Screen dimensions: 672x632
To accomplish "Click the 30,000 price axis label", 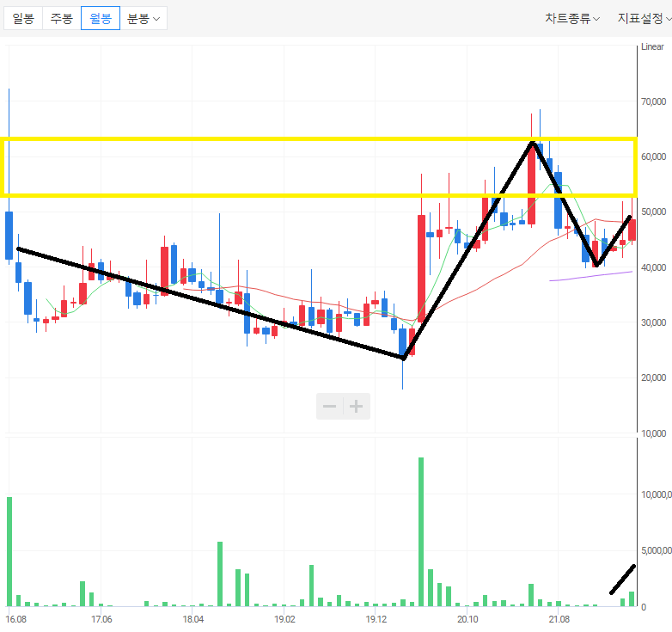I will click(654, 322).
